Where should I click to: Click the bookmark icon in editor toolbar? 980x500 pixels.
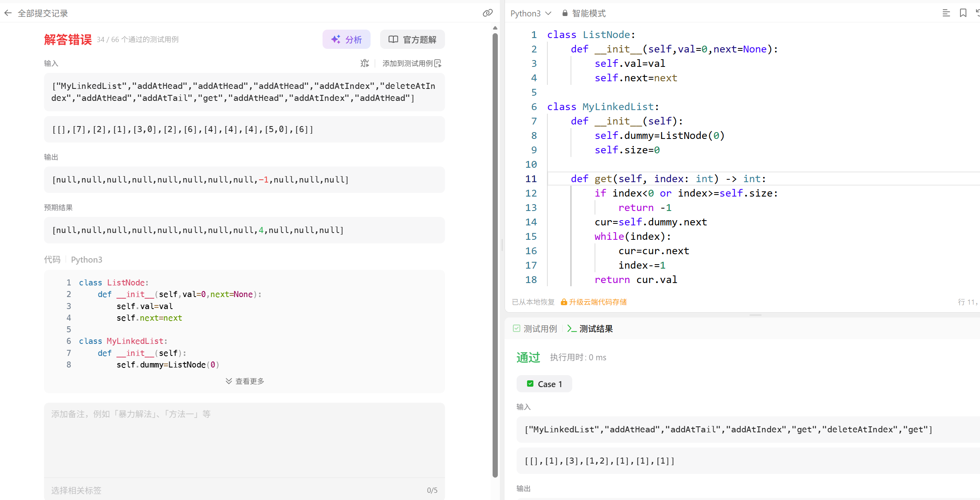point(963,13)
